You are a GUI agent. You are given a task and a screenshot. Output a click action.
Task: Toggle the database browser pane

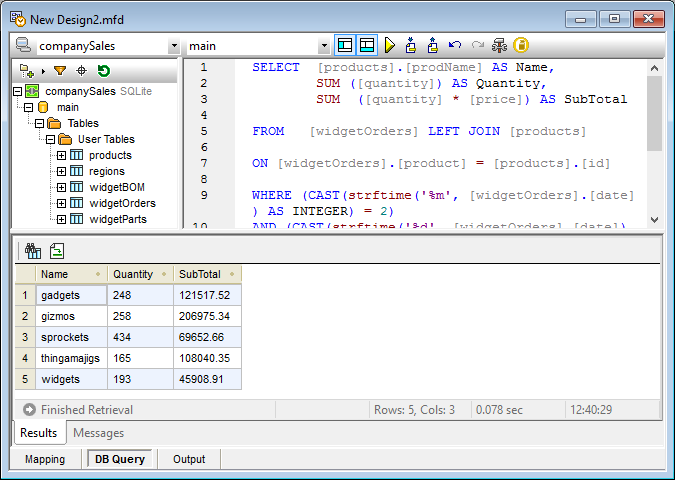(345, 45)
